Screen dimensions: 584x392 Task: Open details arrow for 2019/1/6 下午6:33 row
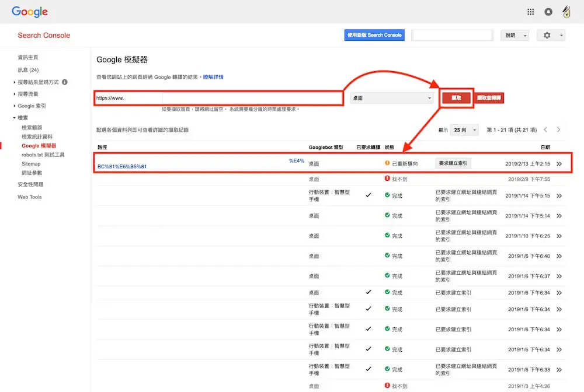pyautogui.click(x=559, y=370)
